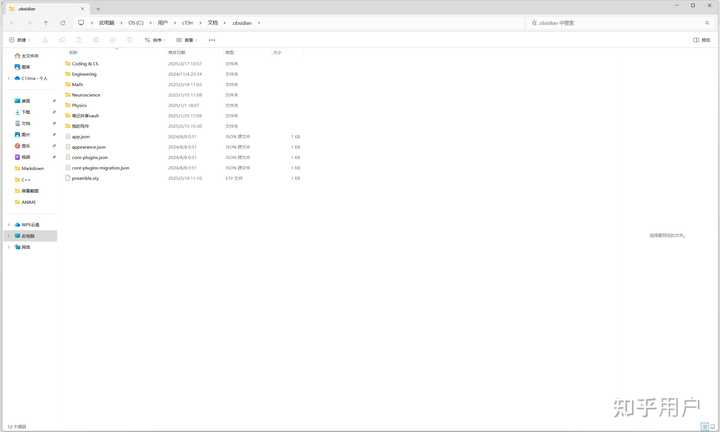Click the Delete trash toolbar icon
Viewport: 720px width, 432px height.
(x=129, y=40)
